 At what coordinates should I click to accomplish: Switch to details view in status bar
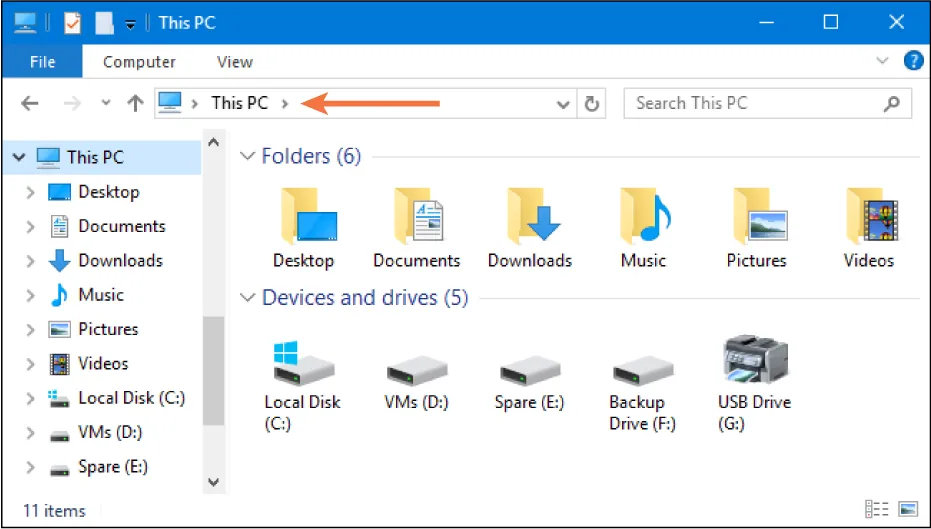[877, 509]
